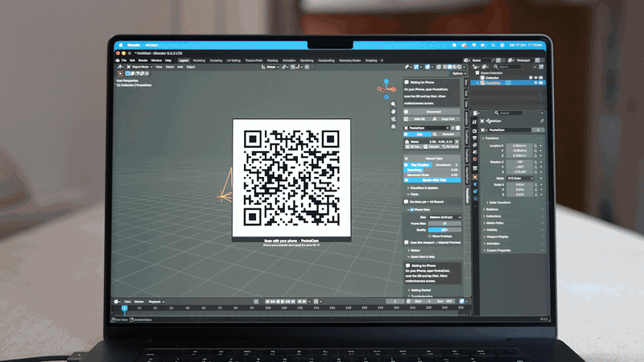The height and width of the screenshot is (362, 644).
Task: Click the Wi-Fi icon in menu bar
Action: [x=473, y=45]
